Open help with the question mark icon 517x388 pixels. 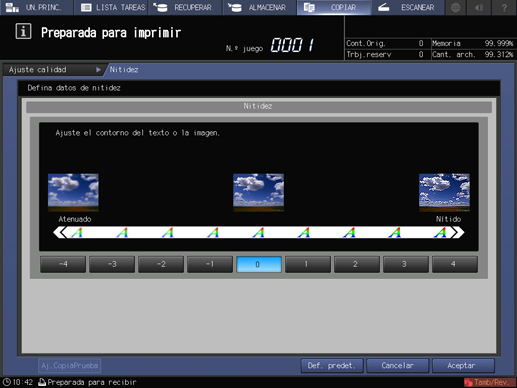click(x=504, y=7)
